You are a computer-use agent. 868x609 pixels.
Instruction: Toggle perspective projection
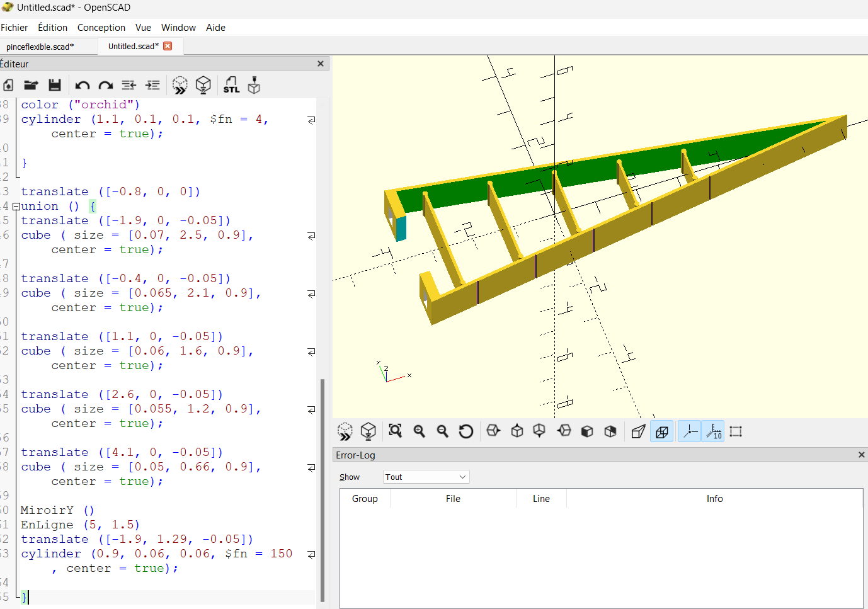(x=638, y=431)
